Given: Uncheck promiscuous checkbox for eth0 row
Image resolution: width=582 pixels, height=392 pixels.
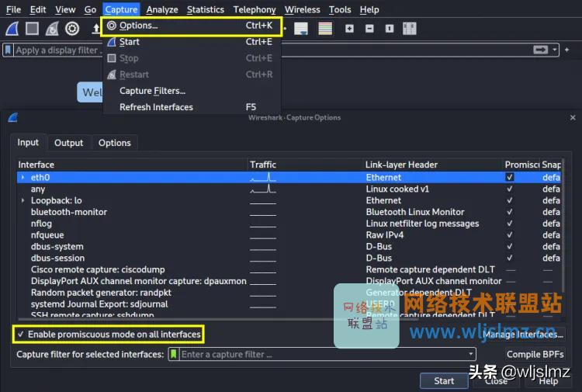Looking at the screenshot, I should (509, 177).
